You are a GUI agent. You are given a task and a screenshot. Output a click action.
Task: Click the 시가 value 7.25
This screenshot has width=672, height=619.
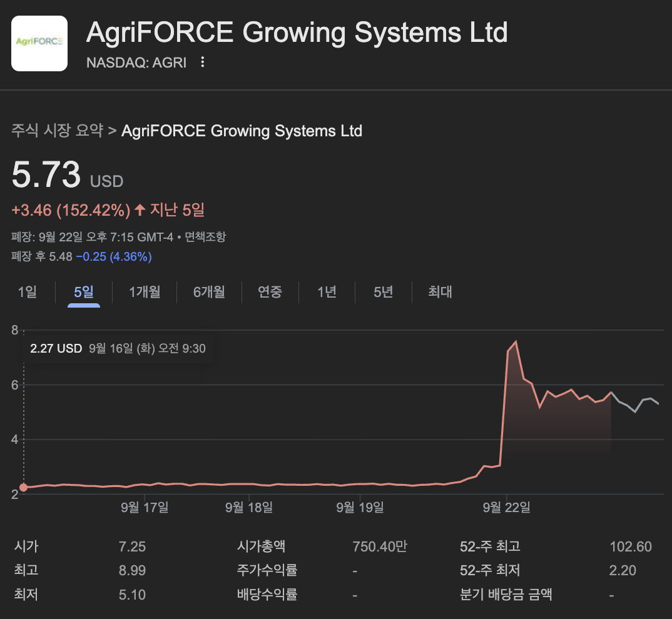tap(132, 546)
